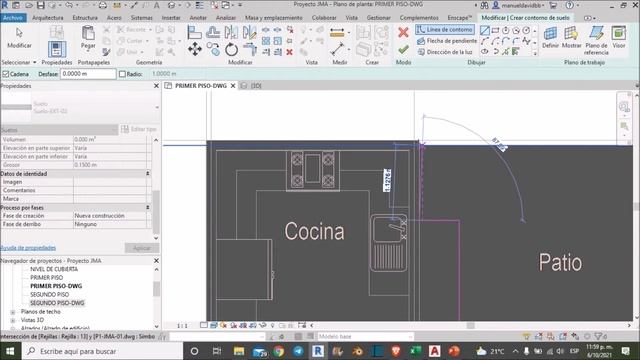Switch to the Arquitectura ribbon tab

click(x=48, y=18)
